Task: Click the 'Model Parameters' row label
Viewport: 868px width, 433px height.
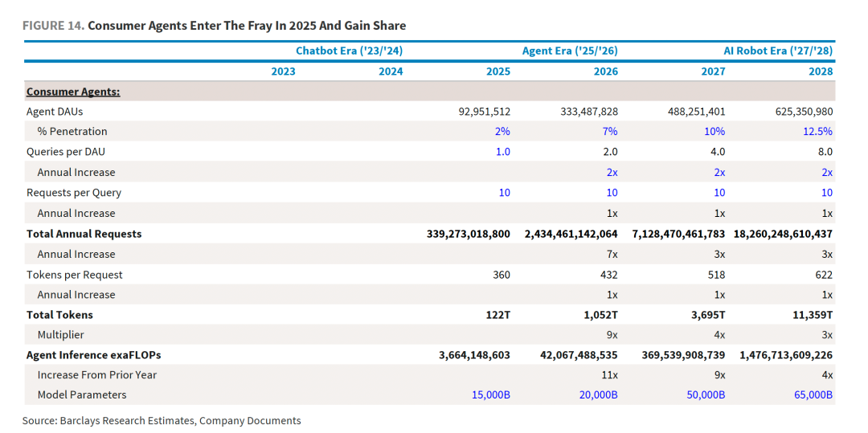Action: (81, 395)
